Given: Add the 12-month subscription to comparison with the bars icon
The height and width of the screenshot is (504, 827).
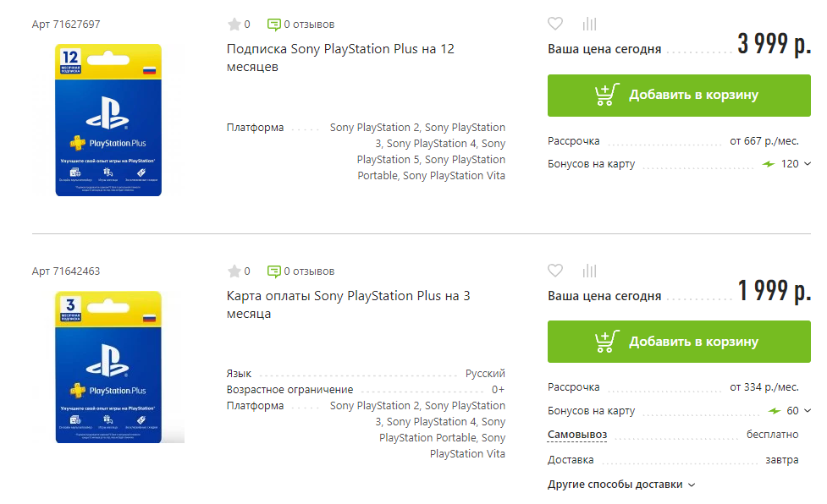Looking at the screenshot, I should [x=589, y=24].
